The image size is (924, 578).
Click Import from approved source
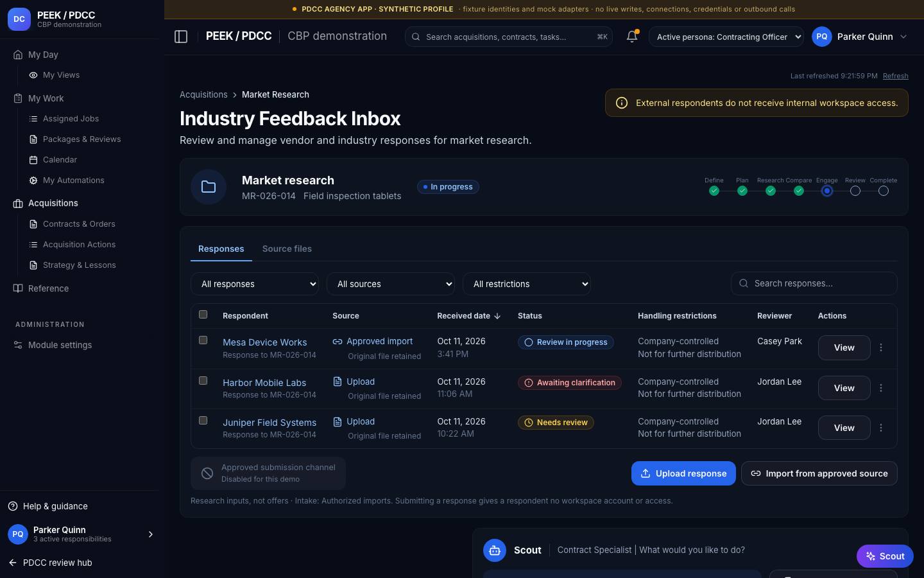(819, 473)
